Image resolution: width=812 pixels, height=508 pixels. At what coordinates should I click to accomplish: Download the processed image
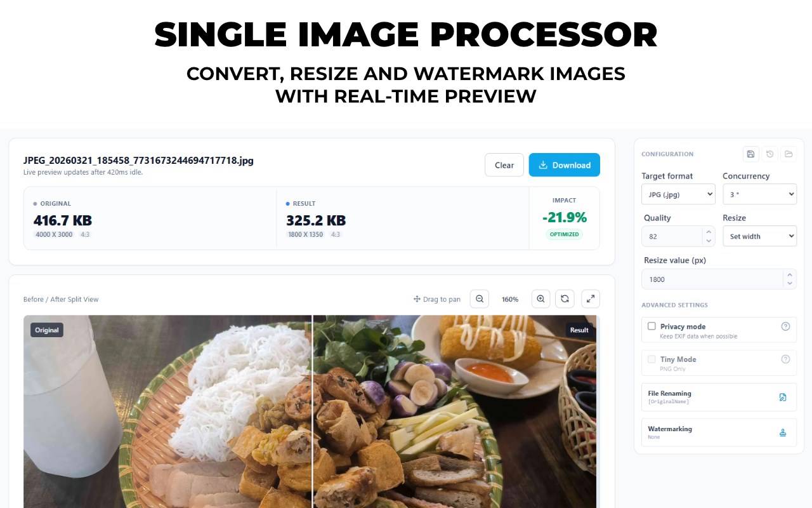pyautogui.click(x=565, y=165)
